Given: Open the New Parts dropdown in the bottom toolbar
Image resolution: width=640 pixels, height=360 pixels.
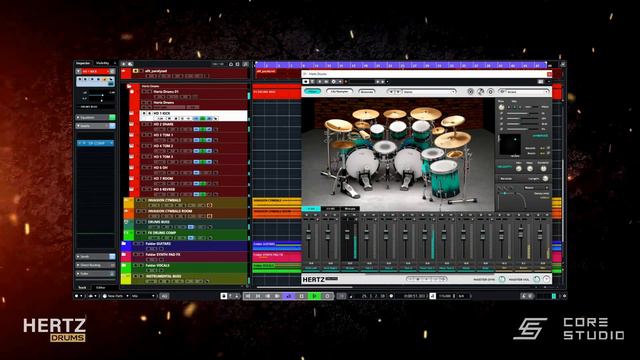Looking at the screenshot, I should click(x=117, y=296).
